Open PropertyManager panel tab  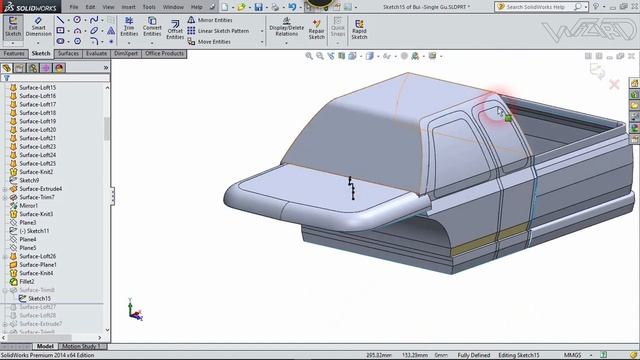tap(20, 68)
